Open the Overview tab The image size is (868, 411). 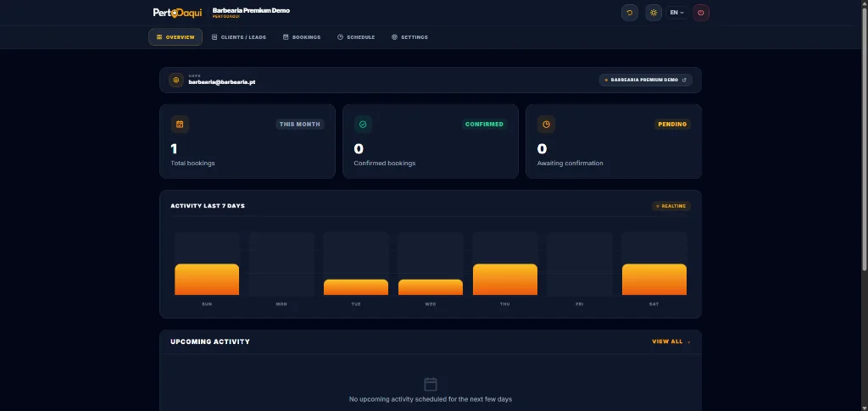point(175,37)
